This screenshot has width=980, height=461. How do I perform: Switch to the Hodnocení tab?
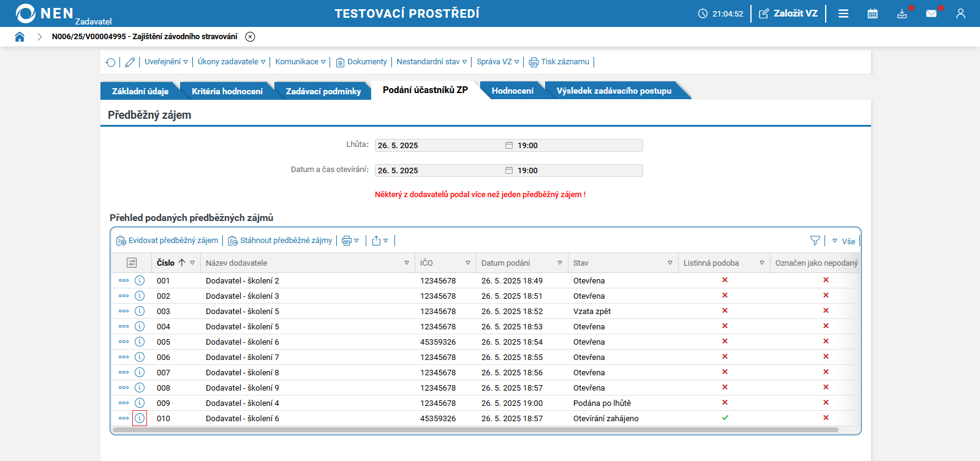coord(512,91)
